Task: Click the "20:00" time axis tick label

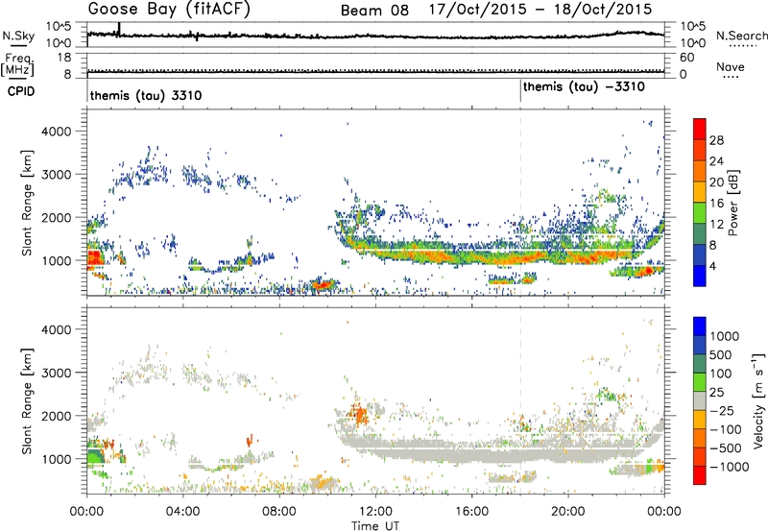Action: 567,512
